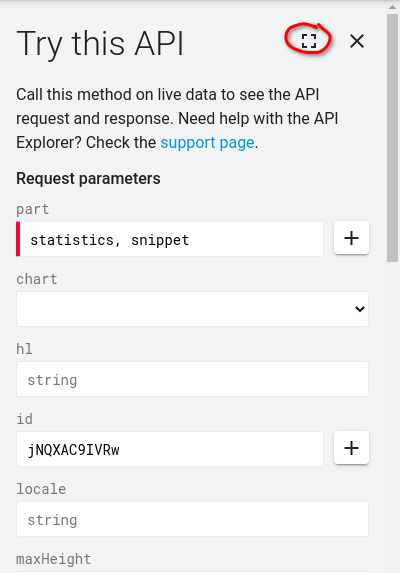Click the part parameter label
Image resolution: width=400 pixels, height=573 pixels.
pos(33,210)
